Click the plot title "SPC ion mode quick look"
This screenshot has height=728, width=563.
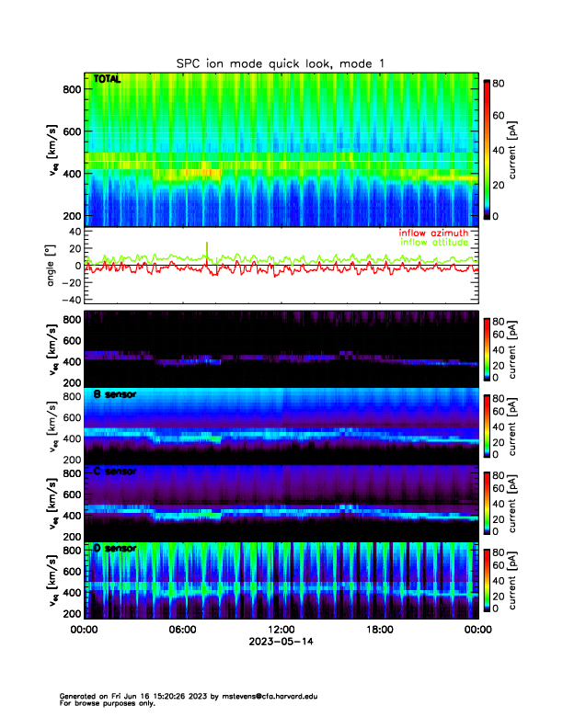pyautogui.click(x=281, y=63)
